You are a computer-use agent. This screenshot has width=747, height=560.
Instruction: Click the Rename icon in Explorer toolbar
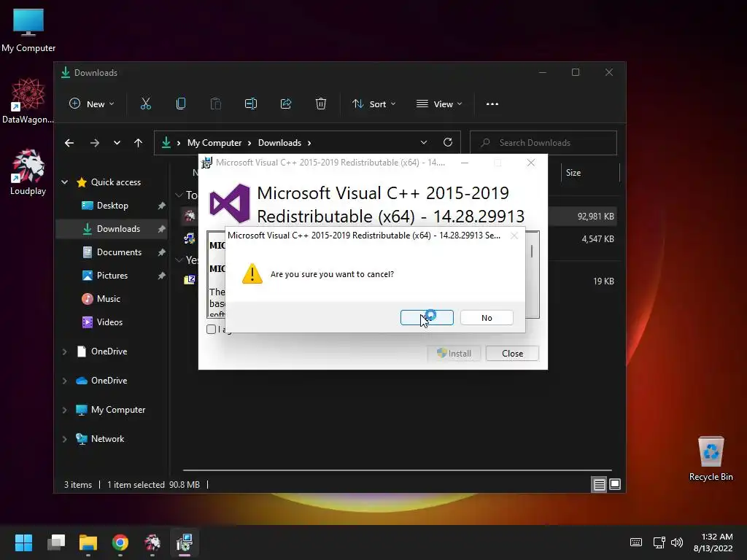251,104
